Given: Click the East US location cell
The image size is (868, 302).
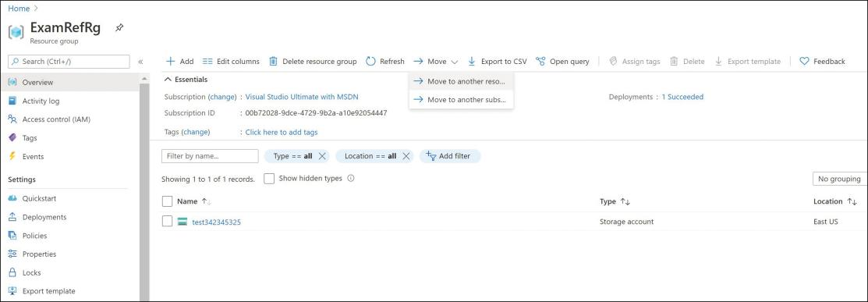Looking at the screenshot, I should click(825, 222).
